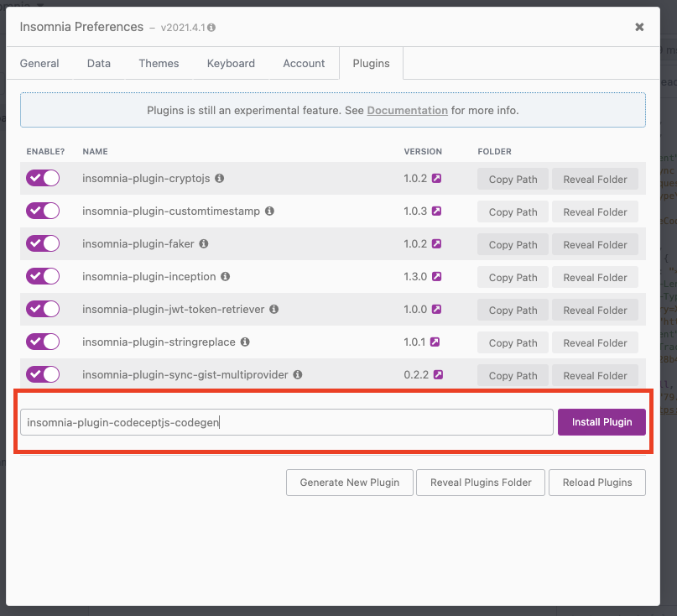Open customtimestamp 1.0.3 external link icon
This screenshot has height=616, width=677.
coord(436,211)
